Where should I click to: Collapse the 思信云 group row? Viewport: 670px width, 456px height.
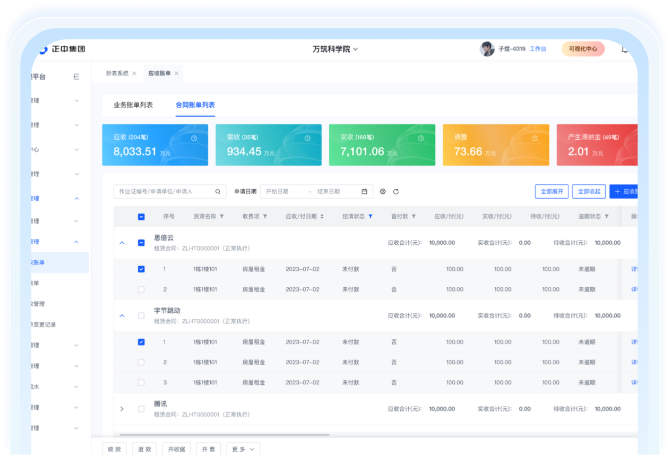(x=122, y=242)
